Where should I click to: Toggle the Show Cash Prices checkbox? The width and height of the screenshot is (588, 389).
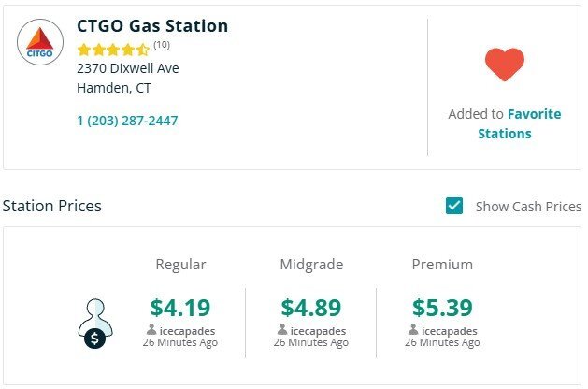(454, 206)
